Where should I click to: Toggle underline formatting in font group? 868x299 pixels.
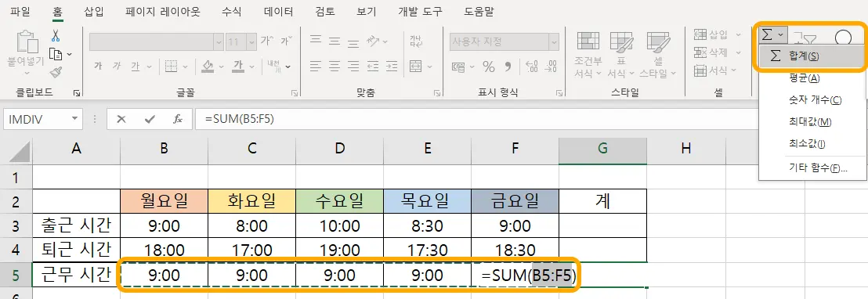click(x=135, y=67)
